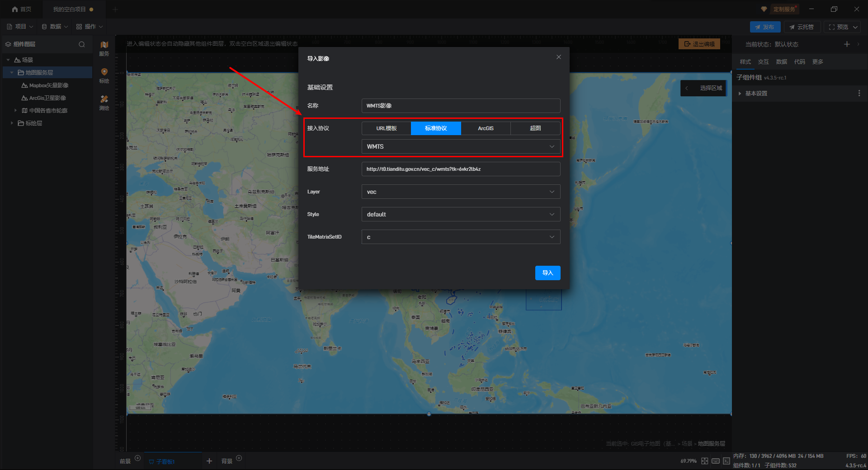Click the add panel plus icon next to 子看板1
Screen dimensions: 868x470
pos(209,461)
